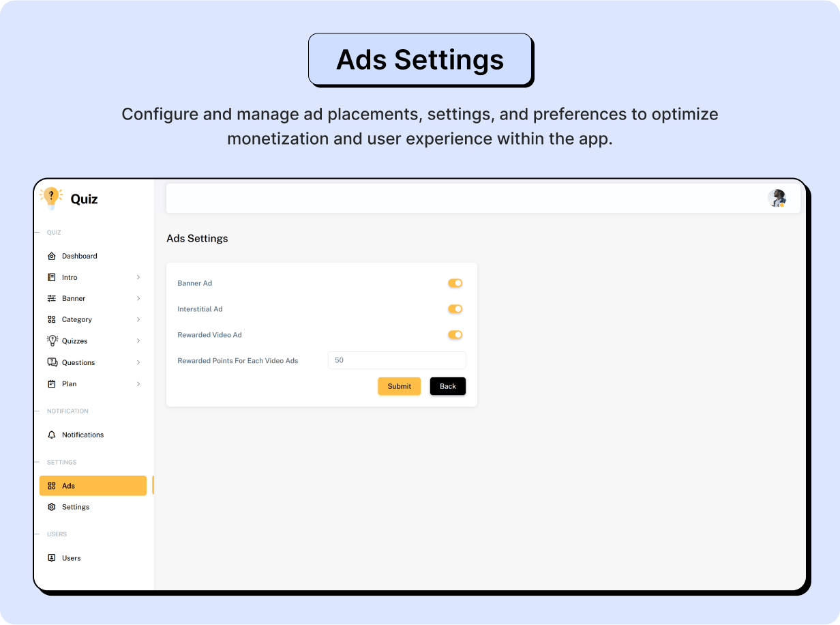The width and height of the screenshot is (840, 625).
Task: Open the Quizzes lightbulb icon
Action: coord(52,340)
